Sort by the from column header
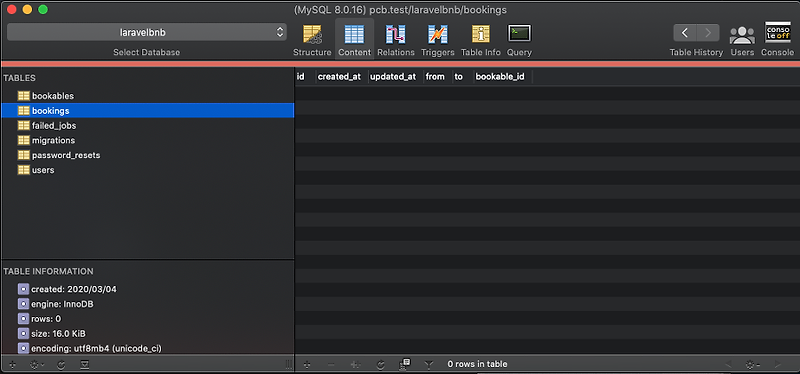 pyautogui.click(x=437, y=77)
